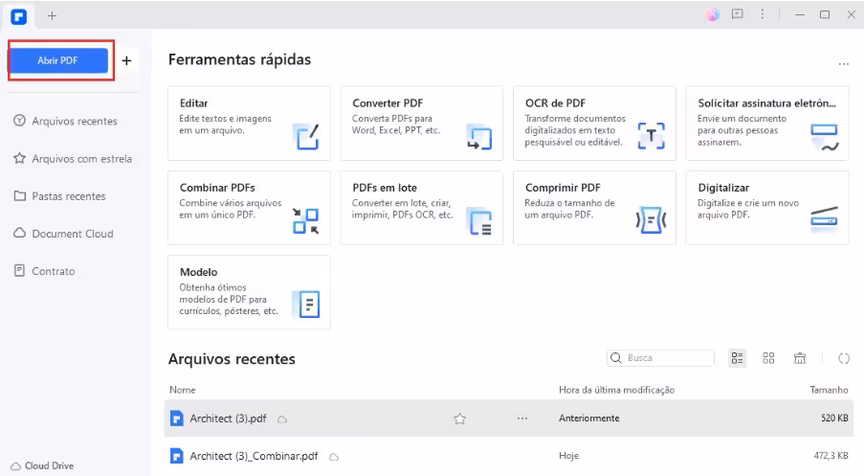
Task: Open the Editar quick tool card
Action: pyautogui.click(x=248, y=123)
